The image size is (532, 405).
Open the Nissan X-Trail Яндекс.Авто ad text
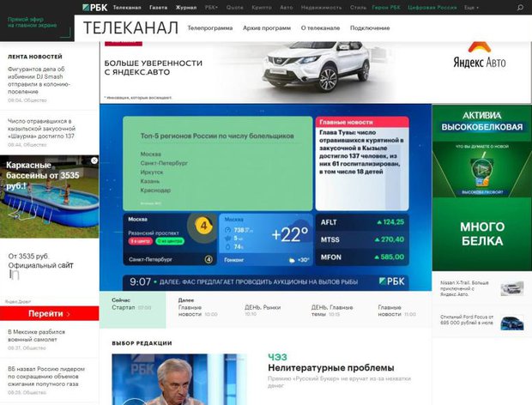pos(464,288)
